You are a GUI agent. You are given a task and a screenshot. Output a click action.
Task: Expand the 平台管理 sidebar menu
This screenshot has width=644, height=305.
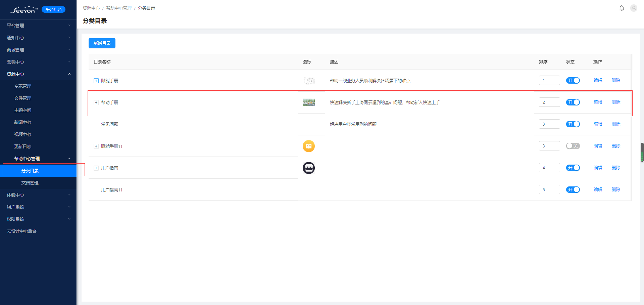pos(38,26)
